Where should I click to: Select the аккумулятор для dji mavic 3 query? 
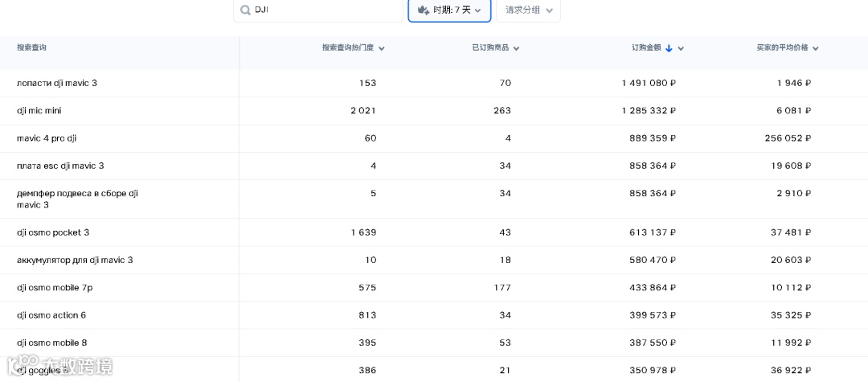(x=75, y=261)
